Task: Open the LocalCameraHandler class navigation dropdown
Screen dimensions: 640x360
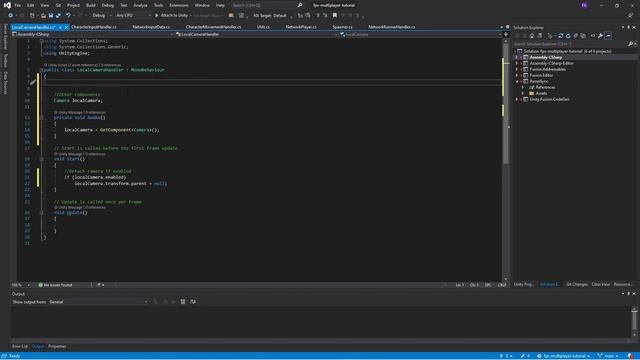Action: coord(256,35)
